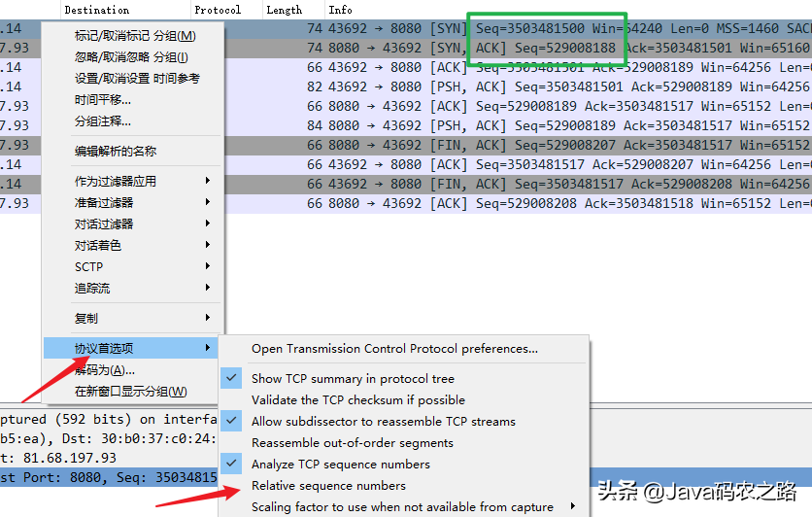This screenshot has width=812, height=517.
Task: Expand Follow Stream (追踪流) submenu
Action: 134,288
